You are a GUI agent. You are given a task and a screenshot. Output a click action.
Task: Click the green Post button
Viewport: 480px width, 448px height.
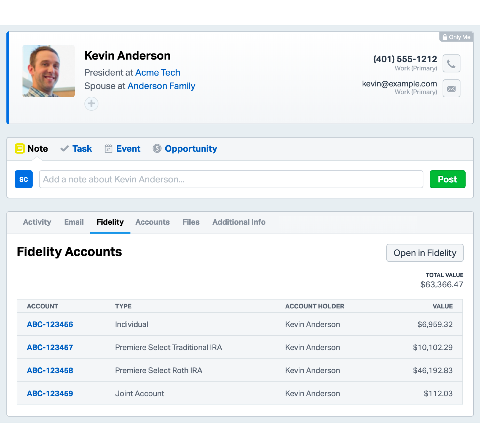(448, 179)
